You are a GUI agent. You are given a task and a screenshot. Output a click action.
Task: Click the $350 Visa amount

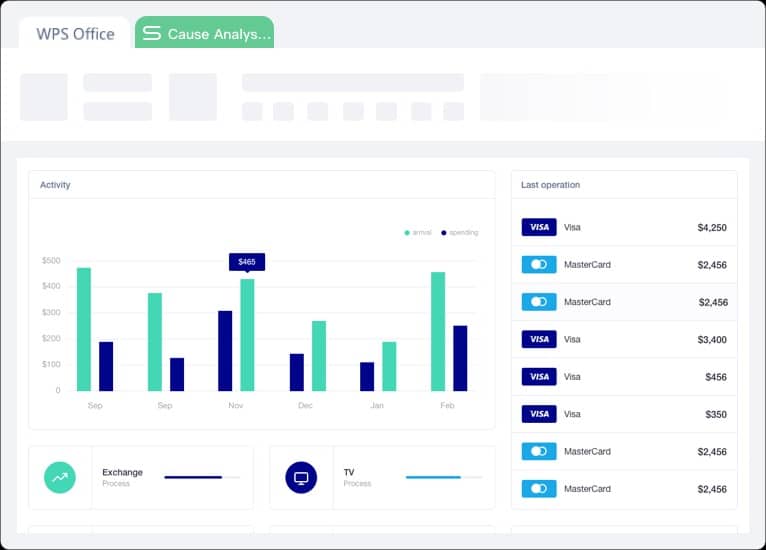pyautogui.click(x=716, y=414)
